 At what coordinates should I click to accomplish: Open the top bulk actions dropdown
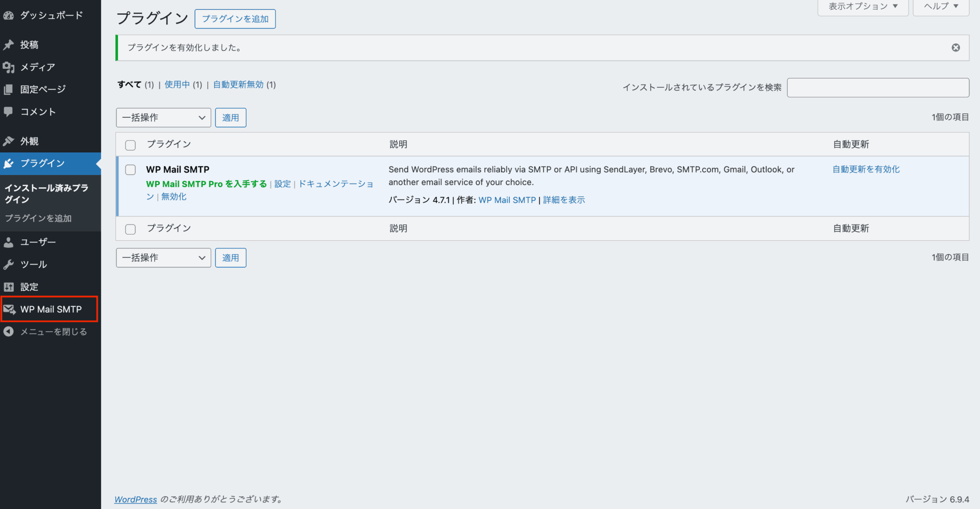coord(163,118)
